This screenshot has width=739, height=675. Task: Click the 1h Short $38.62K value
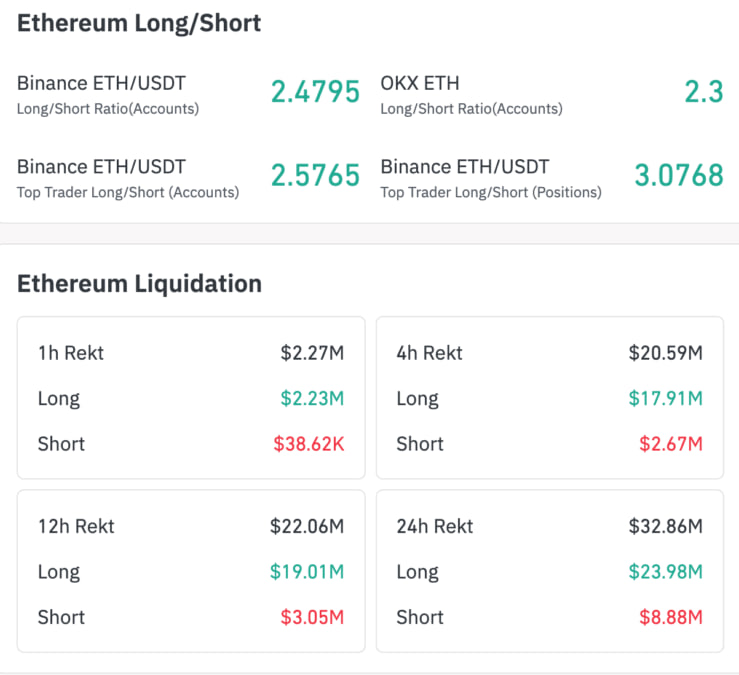coord(308,444)
